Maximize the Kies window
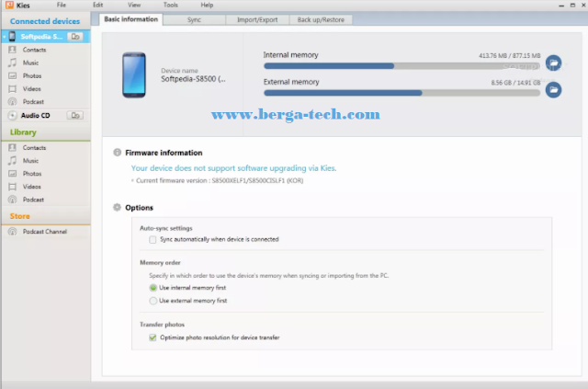The image size is (588, 389). (x=572, y=5)
